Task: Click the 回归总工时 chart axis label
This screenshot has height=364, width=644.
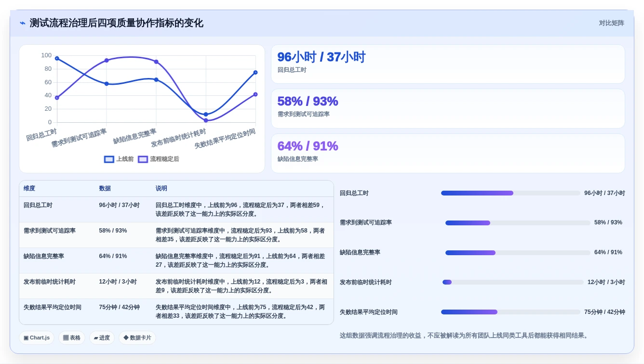Action: (x=41, y=135)
